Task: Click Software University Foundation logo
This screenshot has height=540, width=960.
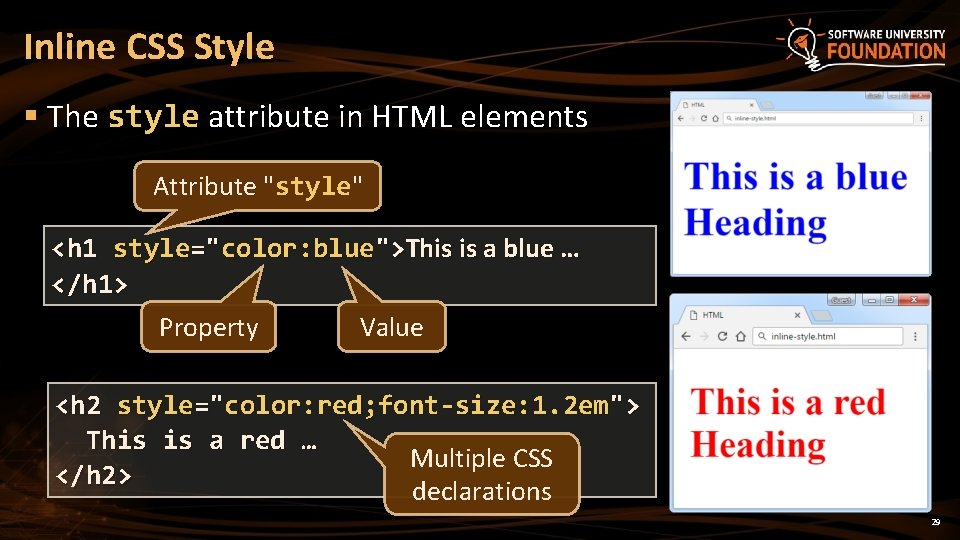Action: point(863,44)
